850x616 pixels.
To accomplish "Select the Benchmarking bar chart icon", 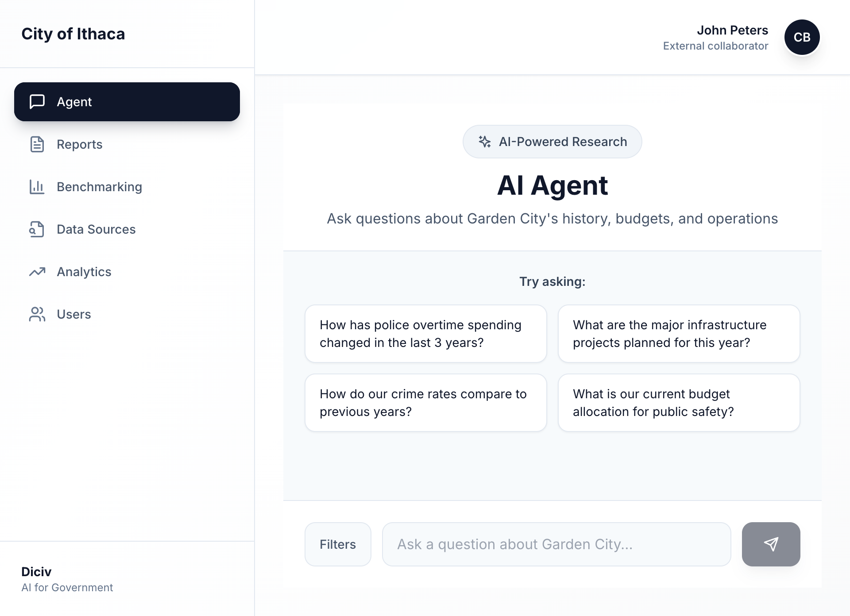I will 37,187.
